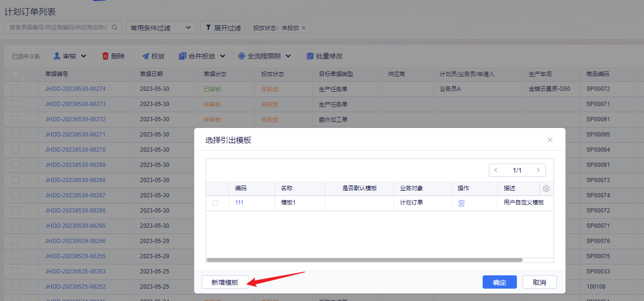644x301 pixels.
Task: Check the row JHDD-20230530-00271
Action: [x=16, y=134]
